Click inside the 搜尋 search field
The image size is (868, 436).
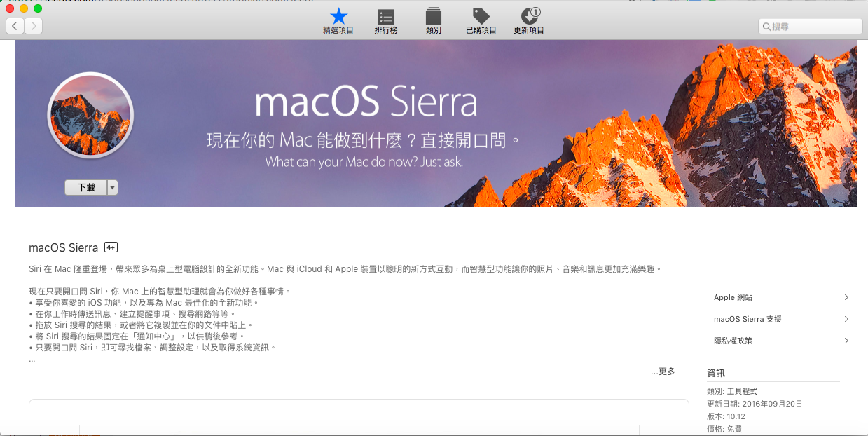(x=809, y=25)
